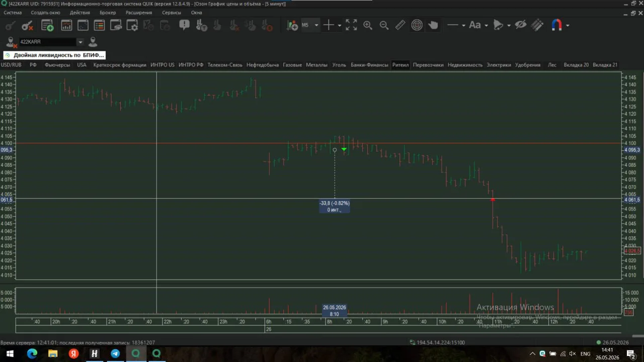
Task: Switch to the Телеком-Связь tab
Action: (225, 65)
